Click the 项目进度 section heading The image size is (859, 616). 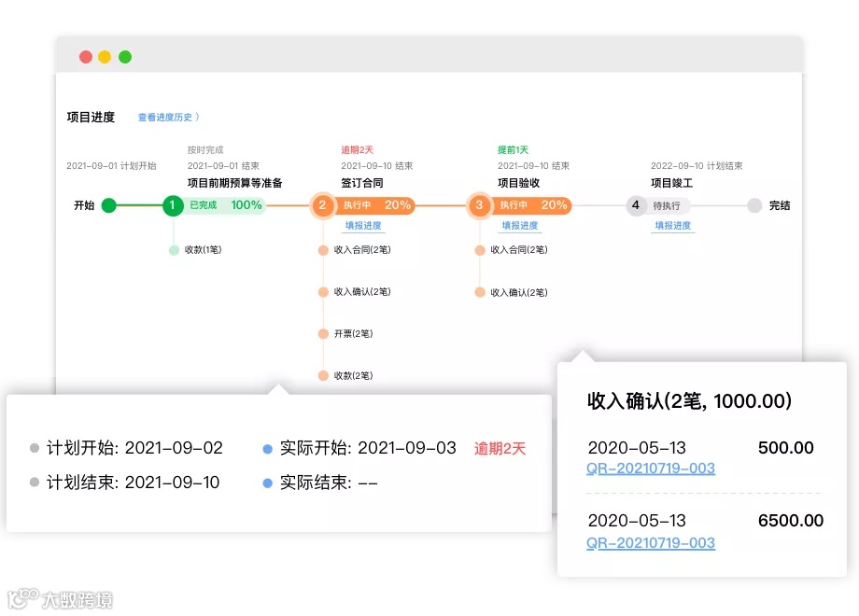[91, 118]
